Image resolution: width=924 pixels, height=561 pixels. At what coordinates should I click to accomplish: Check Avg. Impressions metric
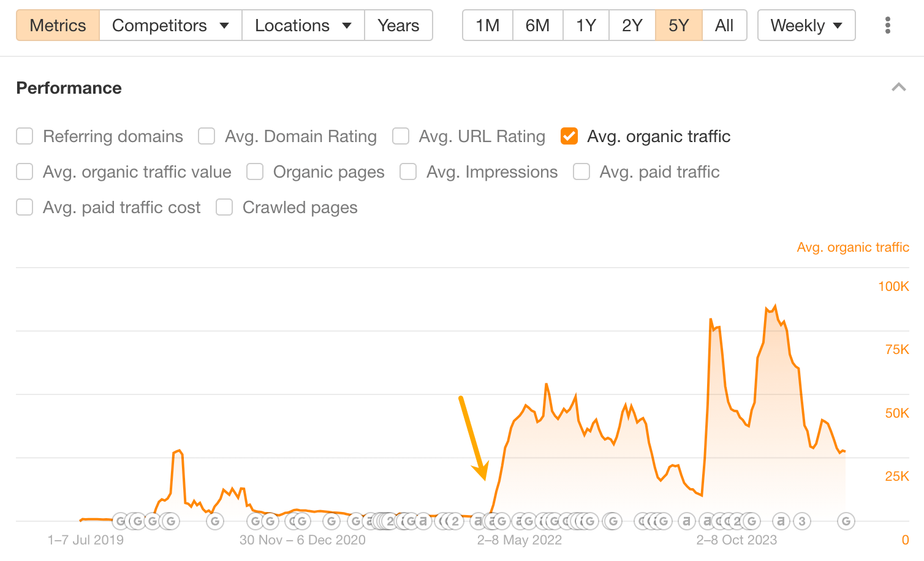pyautogui.click(x=408, y=171)
